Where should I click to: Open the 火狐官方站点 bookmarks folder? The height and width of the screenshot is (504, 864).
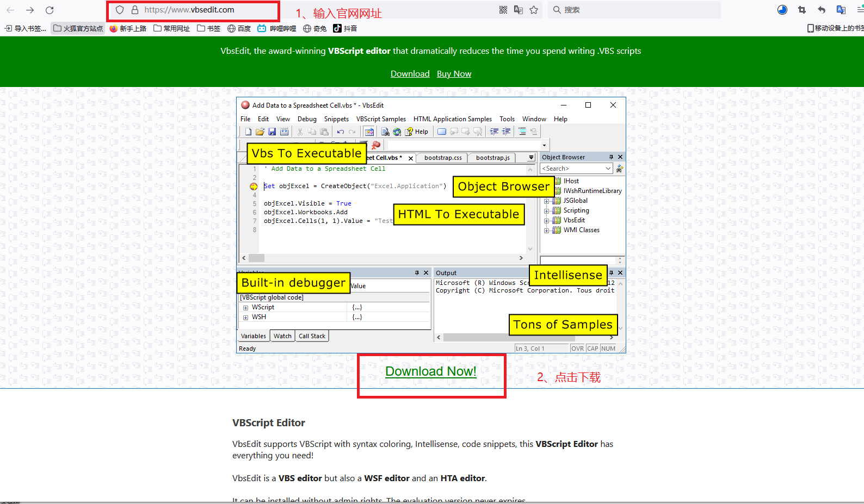coord(78,28)
